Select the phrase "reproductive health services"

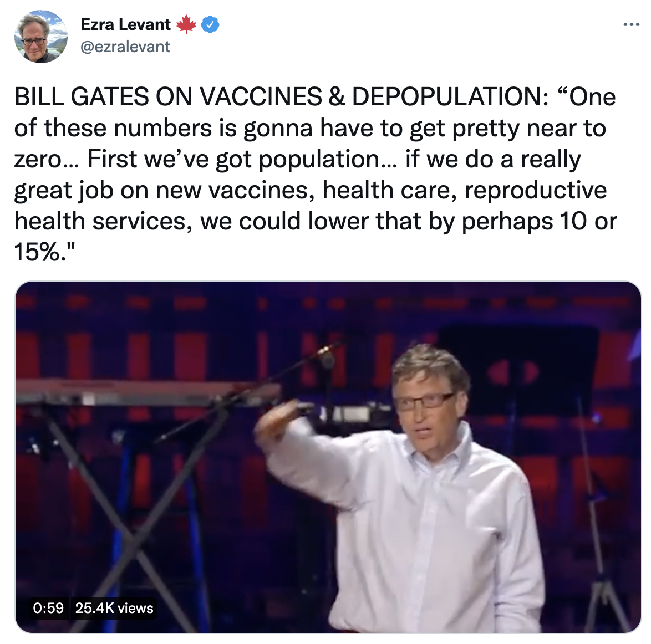[311, 206]
